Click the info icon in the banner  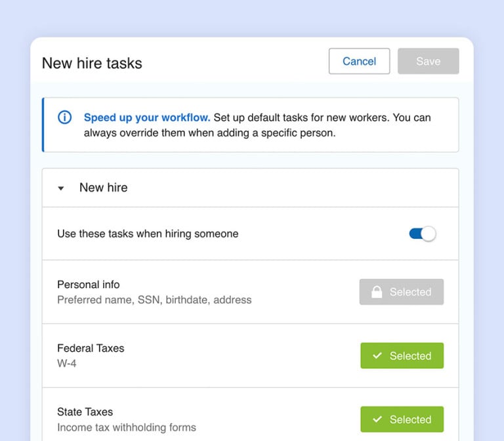click(64, 117)
